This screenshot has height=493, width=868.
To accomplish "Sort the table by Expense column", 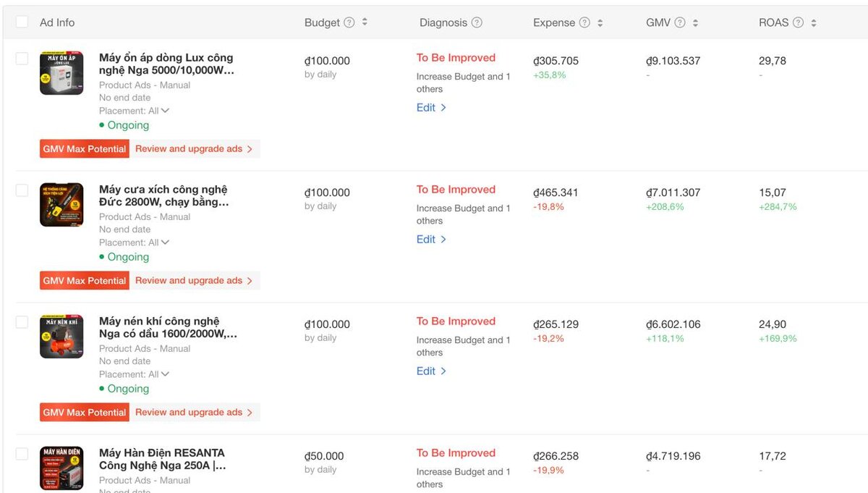I will pos(600,22).
